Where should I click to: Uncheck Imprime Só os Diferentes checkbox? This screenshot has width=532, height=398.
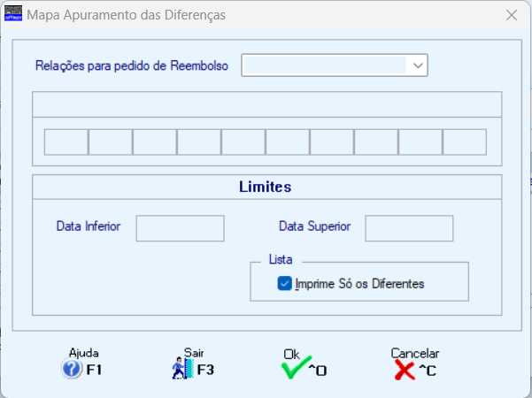284,283
